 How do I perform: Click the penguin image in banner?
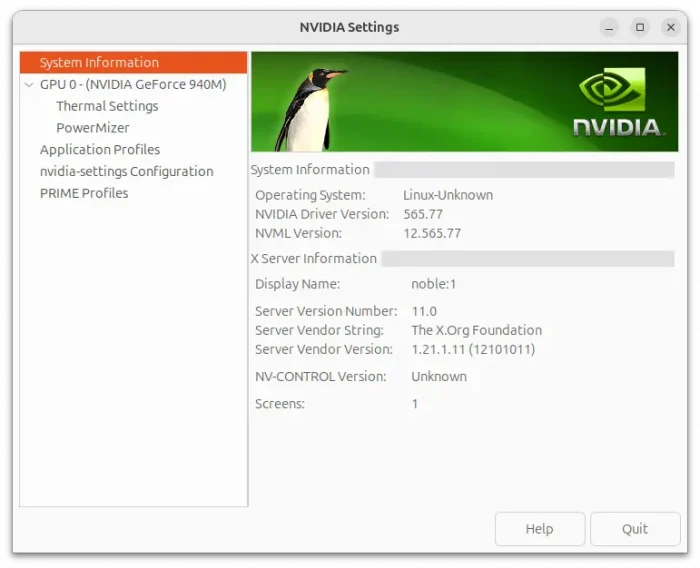coord(308,109)
